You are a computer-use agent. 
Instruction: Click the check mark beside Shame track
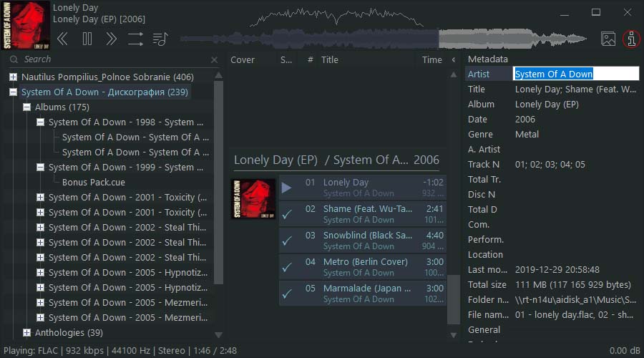287,214
